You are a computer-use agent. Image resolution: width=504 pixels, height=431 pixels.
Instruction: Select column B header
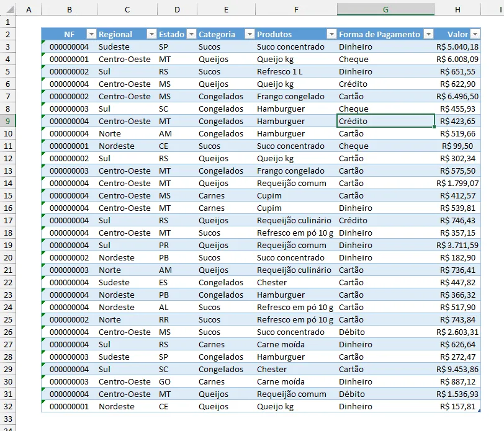(x=69, y=10)
